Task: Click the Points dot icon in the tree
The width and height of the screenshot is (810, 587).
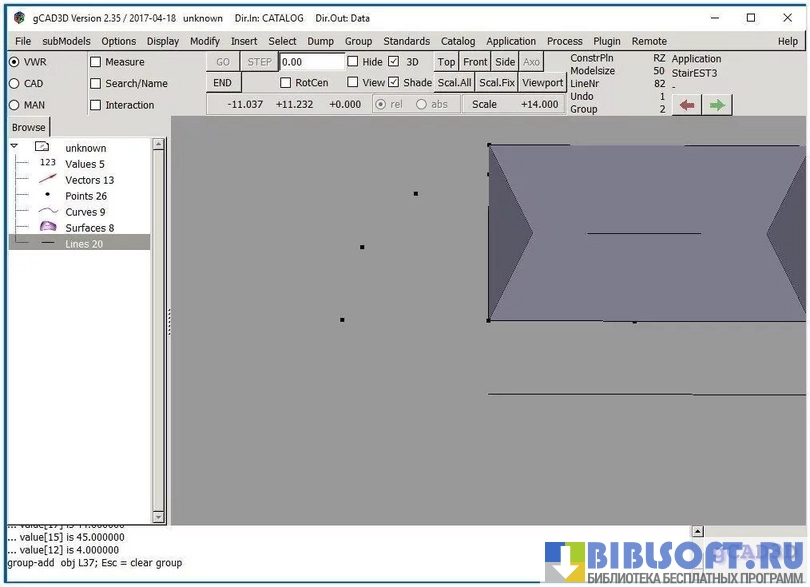Action: point(47,195)
